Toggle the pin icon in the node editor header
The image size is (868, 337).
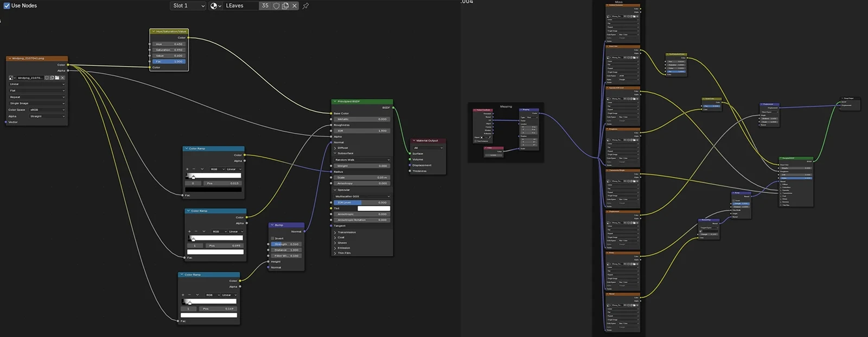click(x=306, y=5)
